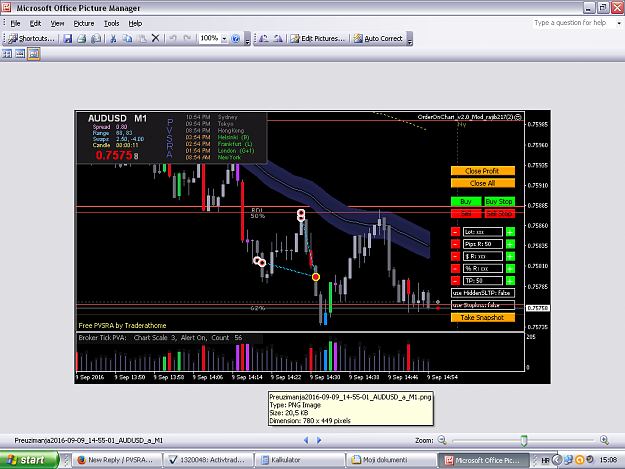Click the Close All button in chart image
The height and width of the screenshot is (469, 625).
tap(483, 183)
